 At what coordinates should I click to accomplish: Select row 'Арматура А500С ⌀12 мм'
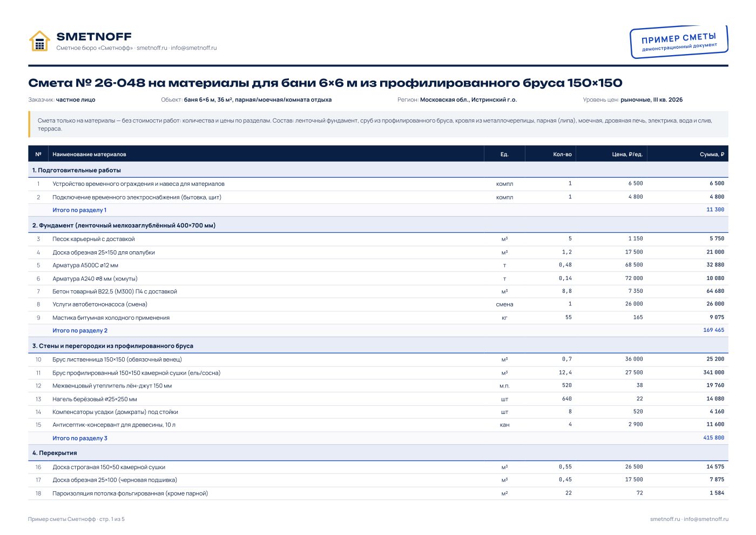coord(378,265)
